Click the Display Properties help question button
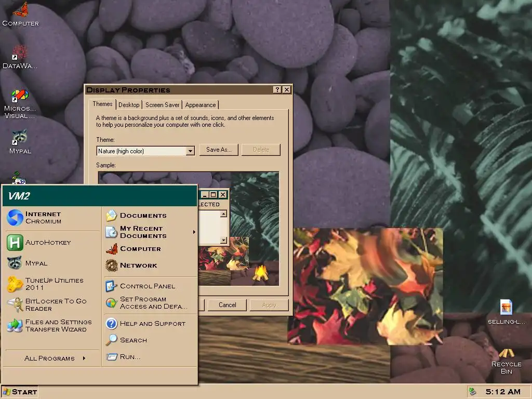This screenshot has height=399, width=532. 277,89
